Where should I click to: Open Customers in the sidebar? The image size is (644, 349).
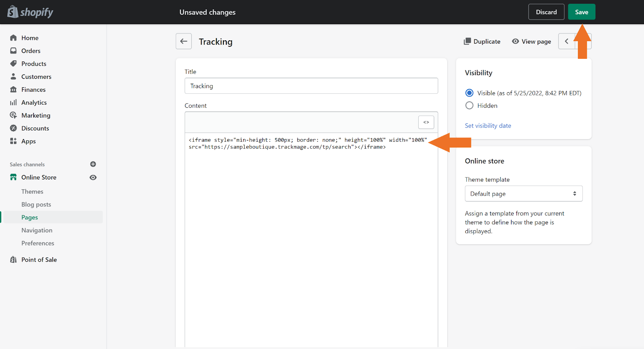pos(36,76)
